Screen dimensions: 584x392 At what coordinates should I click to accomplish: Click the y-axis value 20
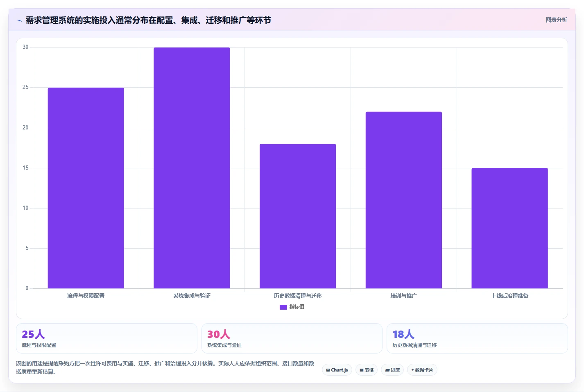(25, 128)
